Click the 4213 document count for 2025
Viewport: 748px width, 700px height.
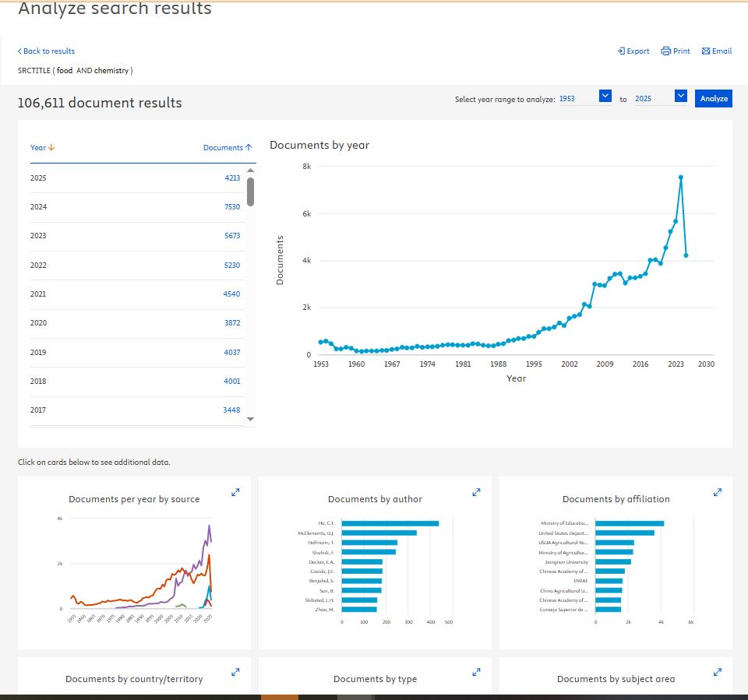[x=232, y=178]
